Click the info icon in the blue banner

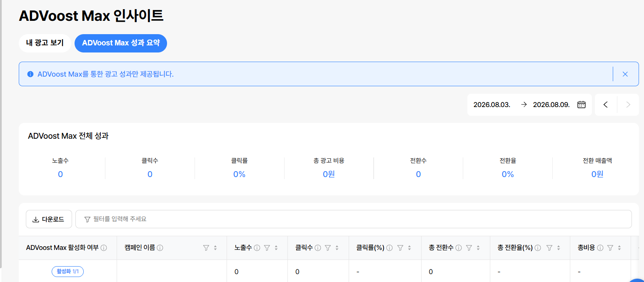30,74
